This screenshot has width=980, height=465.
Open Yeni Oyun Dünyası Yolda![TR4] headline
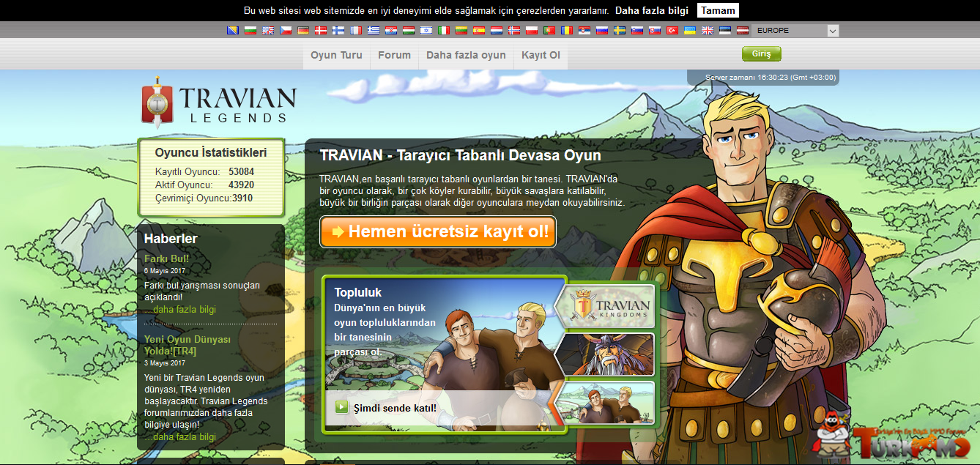(x=188, y=345)
